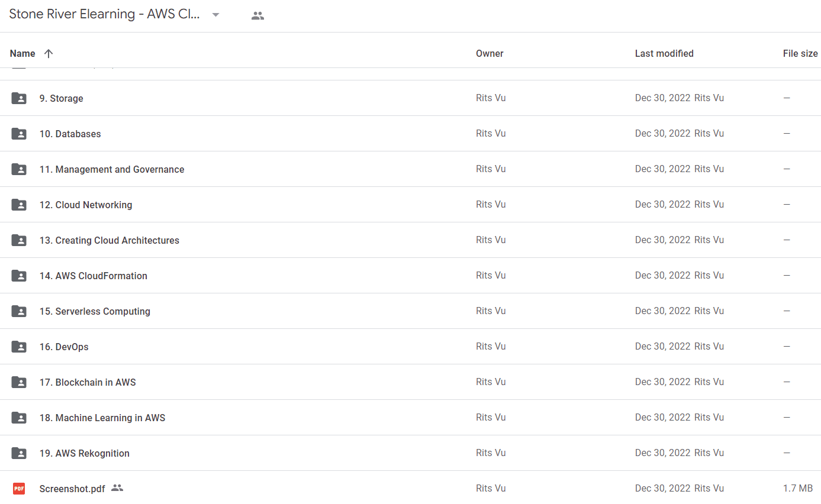Open the 9. Storage folder name

coord(62,98)
